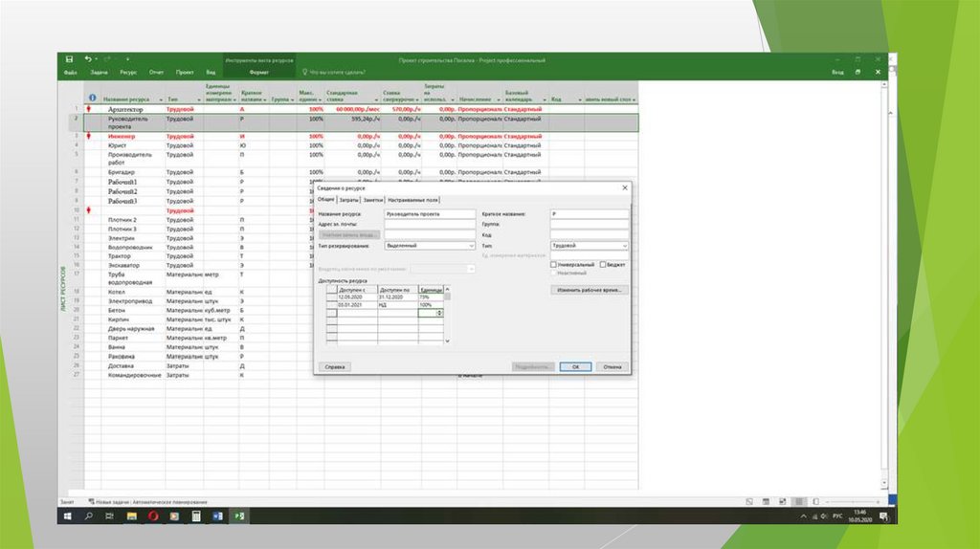Open the Название ресурса column filter arrow

click(x=160, y=99)
